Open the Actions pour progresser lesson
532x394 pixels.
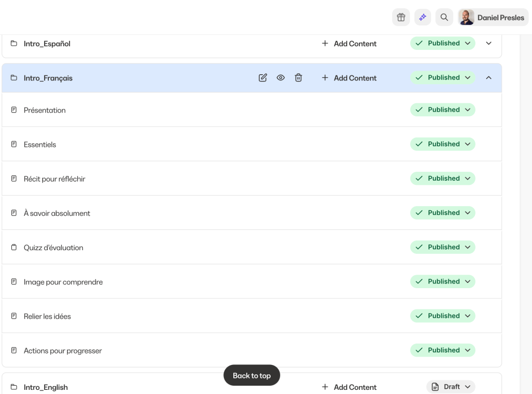click(x=63, y=351)
